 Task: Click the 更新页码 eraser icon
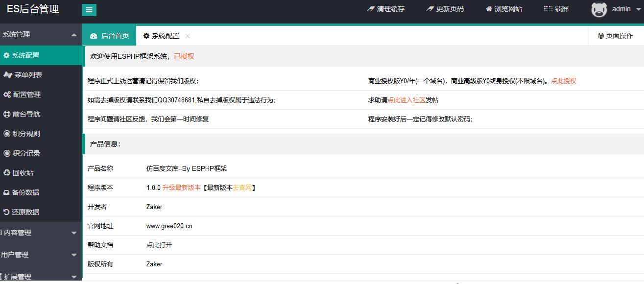coord(430,9)
